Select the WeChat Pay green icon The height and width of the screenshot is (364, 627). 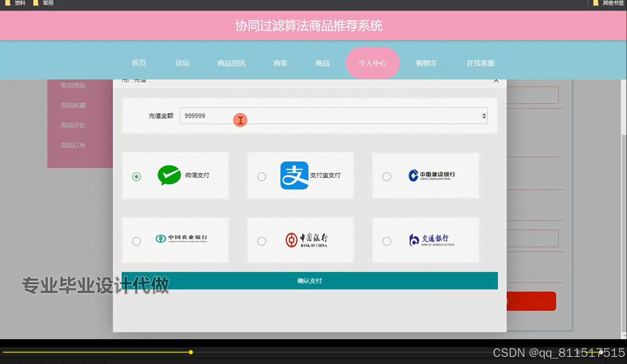coord(169,175)
